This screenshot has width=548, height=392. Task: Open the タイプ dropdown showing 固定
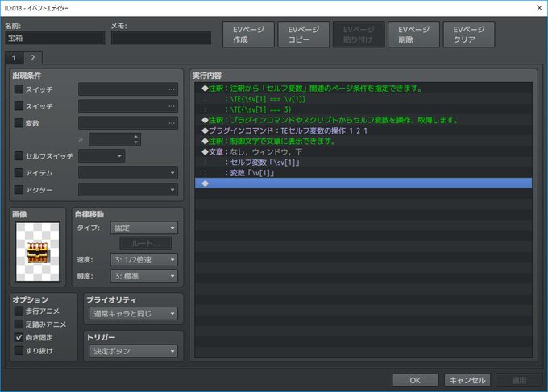click(x=144, y=228)
